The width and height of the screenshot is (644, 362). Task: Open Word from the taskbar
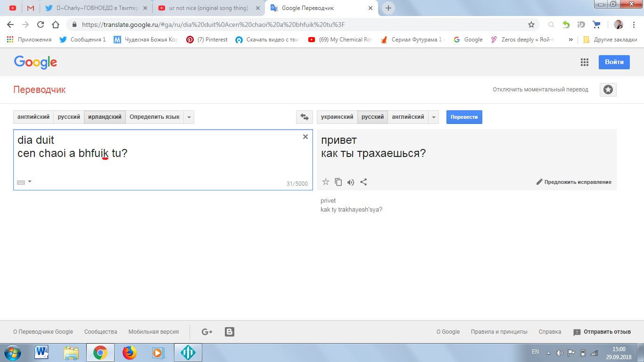(42, 353)
